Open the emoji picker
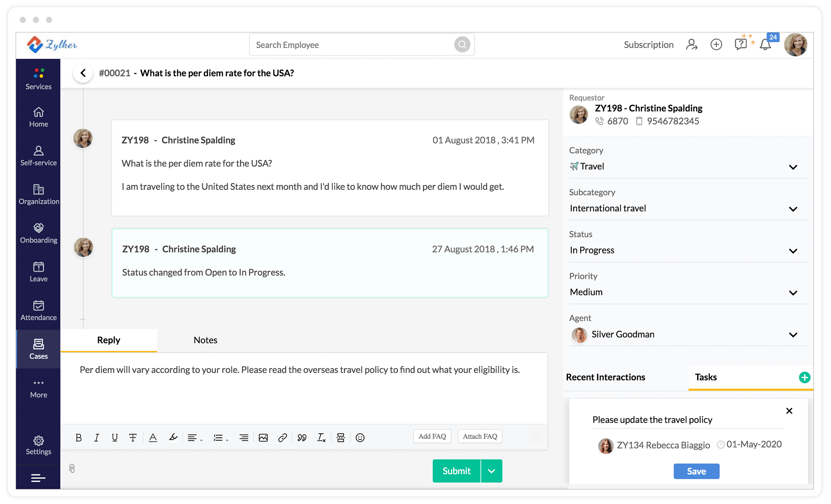The height and width of the screenshot is (504, 831). [360, 437]
